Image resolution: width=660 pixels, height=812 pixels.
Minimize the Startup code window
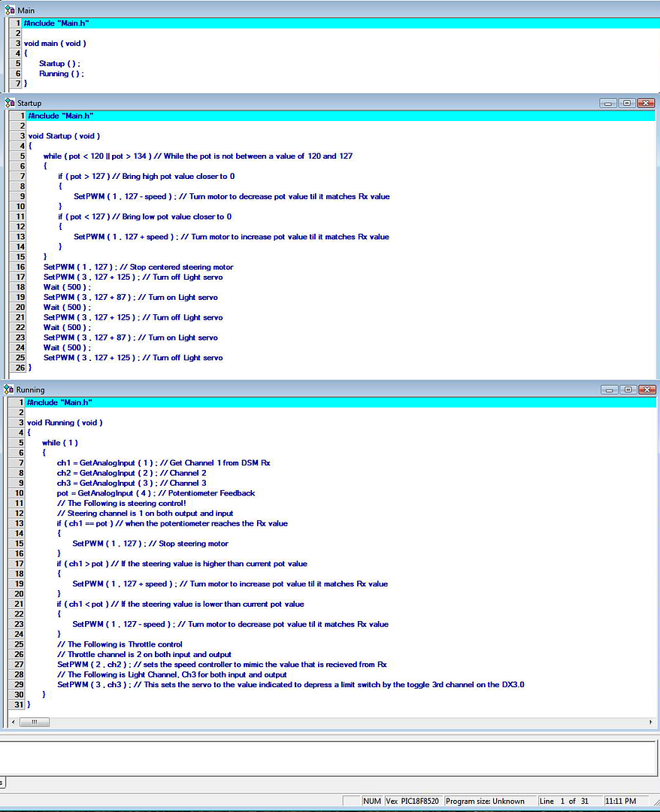point(608,103)
